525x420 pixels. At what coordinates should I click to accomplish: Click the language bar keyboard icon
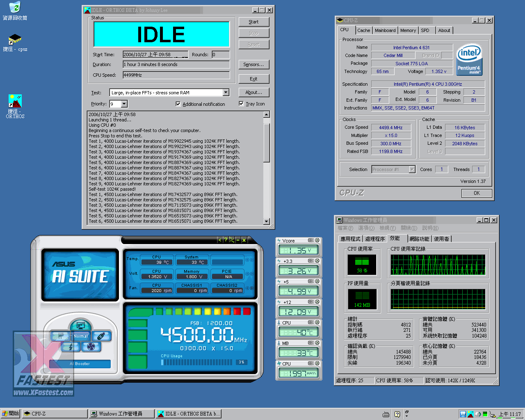tap(386, 414)
